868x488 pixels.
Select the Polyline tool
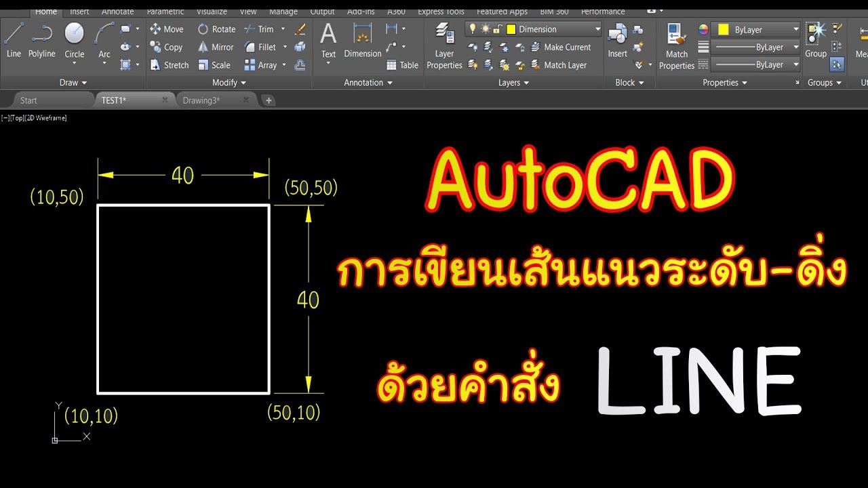click(x=42, y=40)
